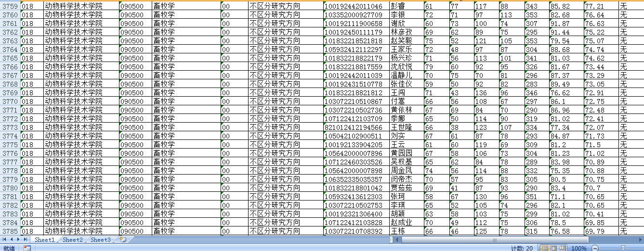Click the name cell 沈欣悦
This screenshot has width=644, height=251.
pos(406,67)
